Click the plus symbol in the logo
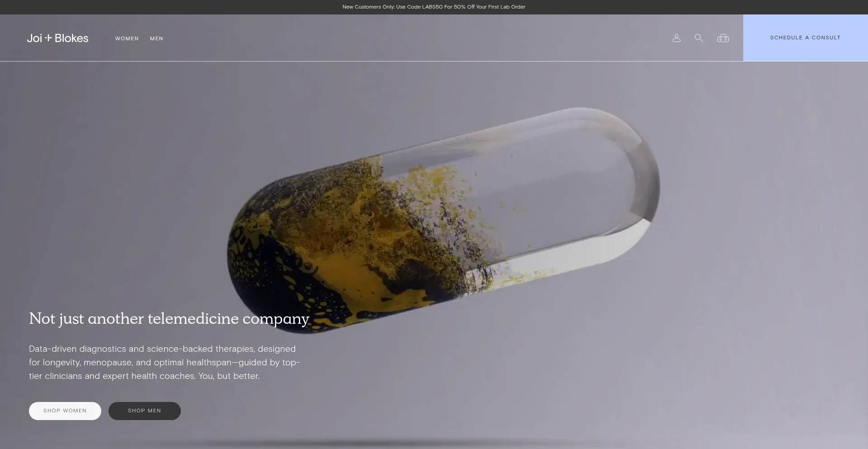 pos(48,38)
